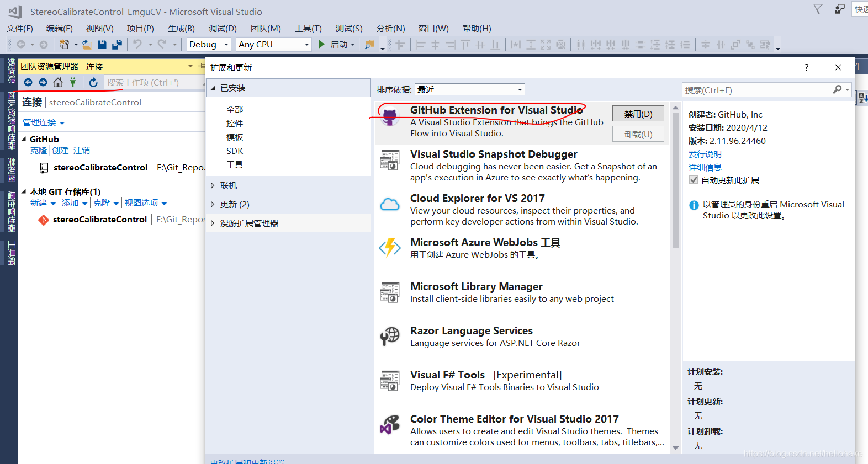The image size is (868, 464).
Task: Click the Save All toolbar icon
Action: tap(117, 44)
